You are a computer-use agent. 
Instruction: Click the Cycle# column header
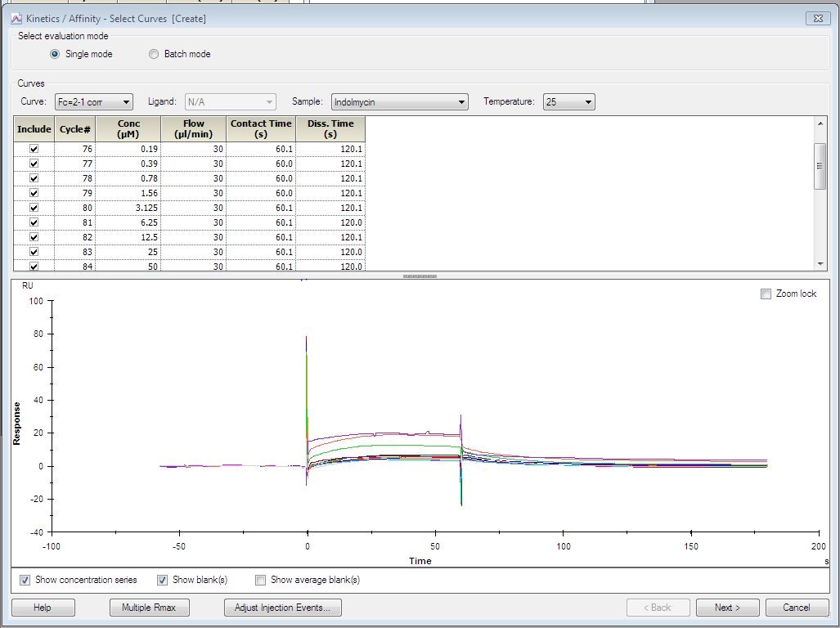tap(74, 129)
